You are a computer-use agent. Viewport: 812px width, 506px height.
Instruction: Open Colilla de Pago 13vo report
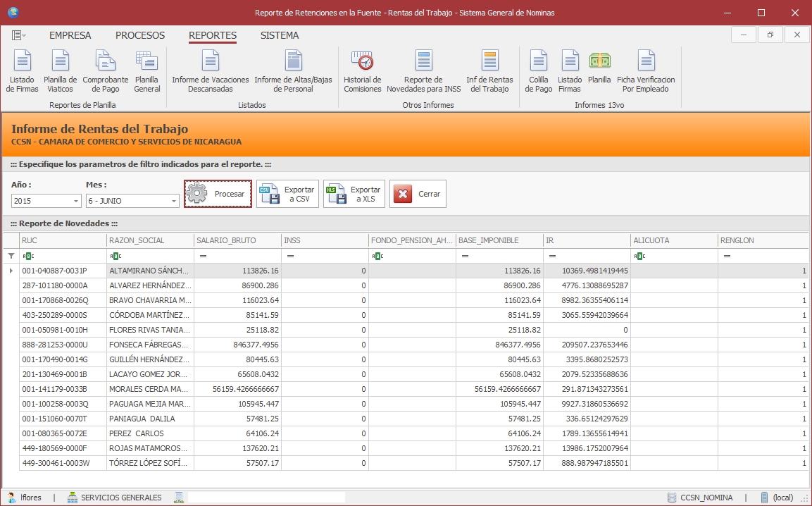(x=539, y=72)
